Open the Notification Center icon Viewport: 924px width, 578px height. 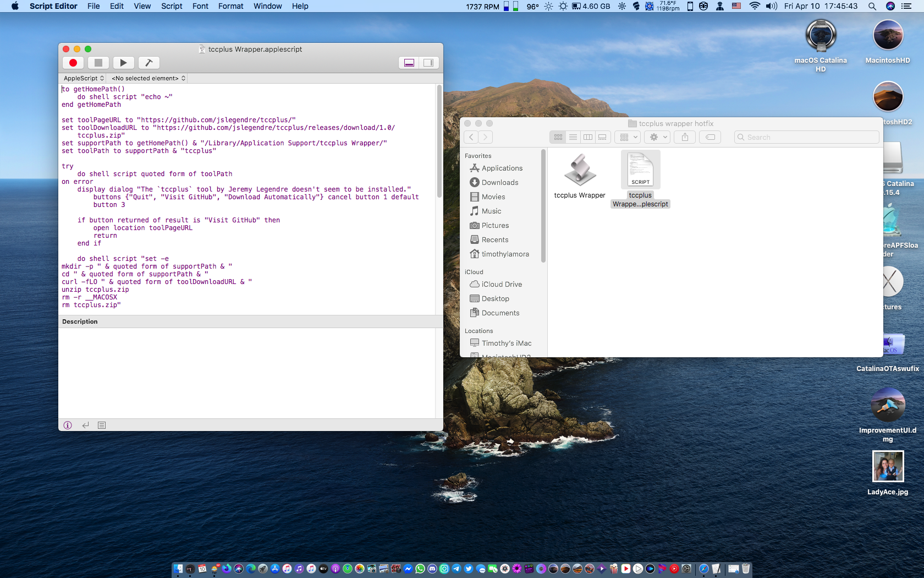coord(906,6)
